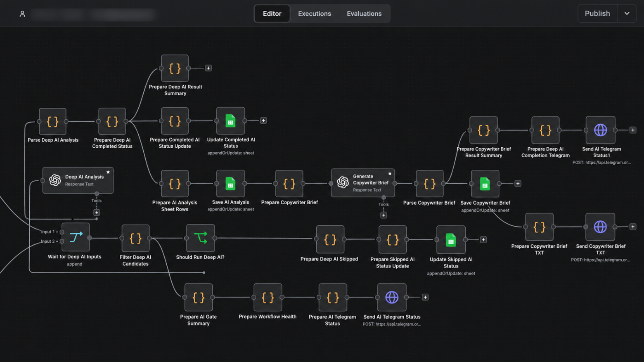The width and height of the screenshot is (644, 362).
Task: Open the Prepare Copywriter Brief code node
Action: (x=289, y=184)
